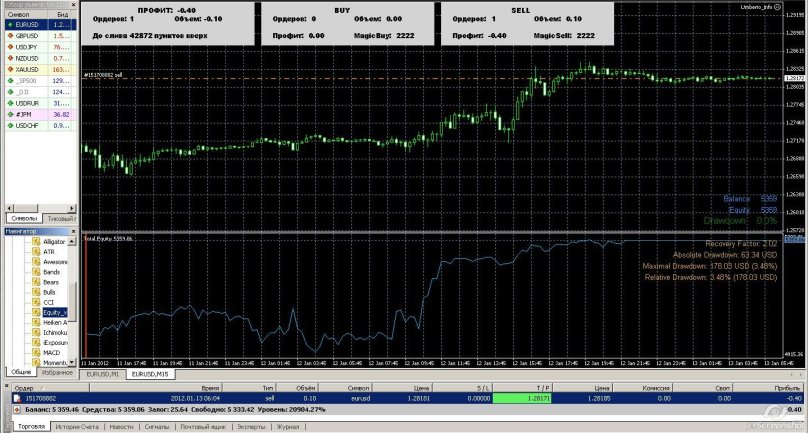Select the XAUUSD symbol arrow icon
This screenshot has width=808, height=433.
[x=8, y=70]
